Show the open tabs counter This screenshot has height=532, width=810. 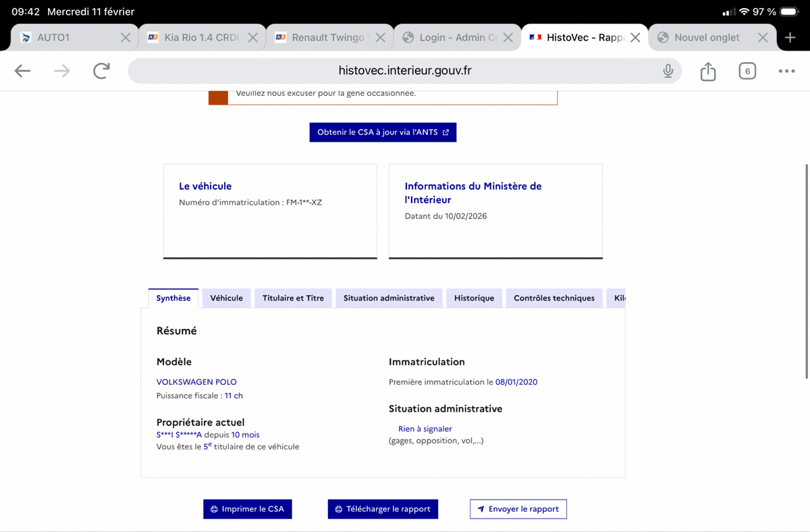click(747, 71)
